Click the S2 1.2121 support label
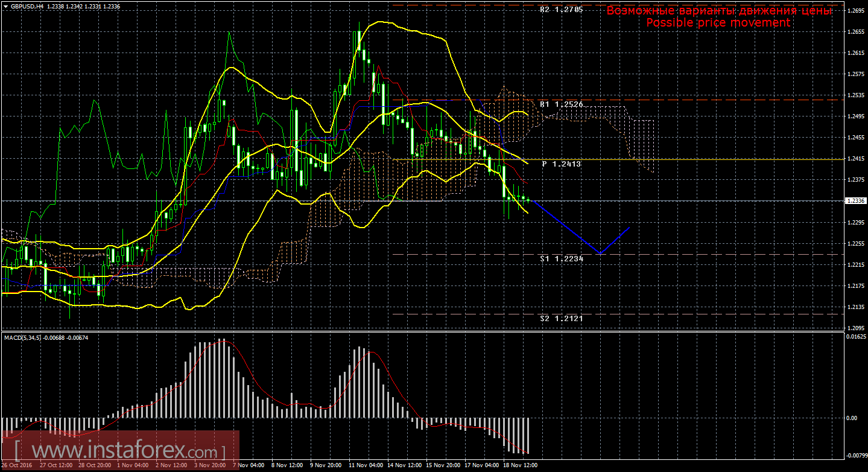This screenshot has width=868, height=472. 561,318
